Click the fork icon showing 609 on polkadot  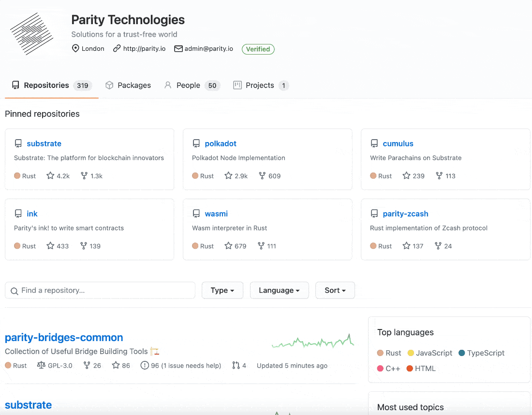[262, 176]
